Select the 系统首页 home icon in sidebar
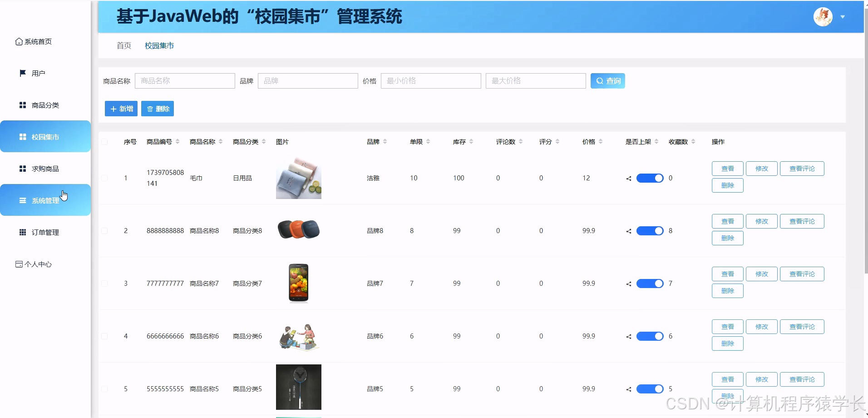The height and width of the screenshot is (418, 868). point(18,41)
